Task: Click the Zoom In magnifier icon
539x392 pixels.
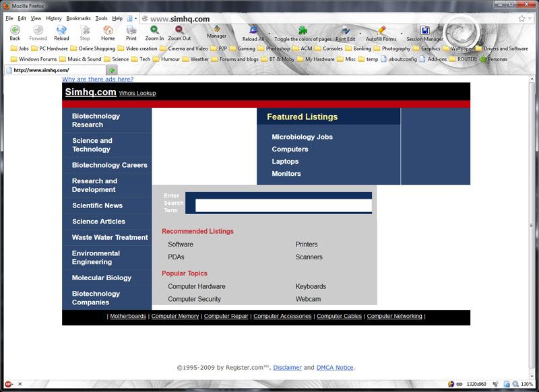Action: [154, 30]
